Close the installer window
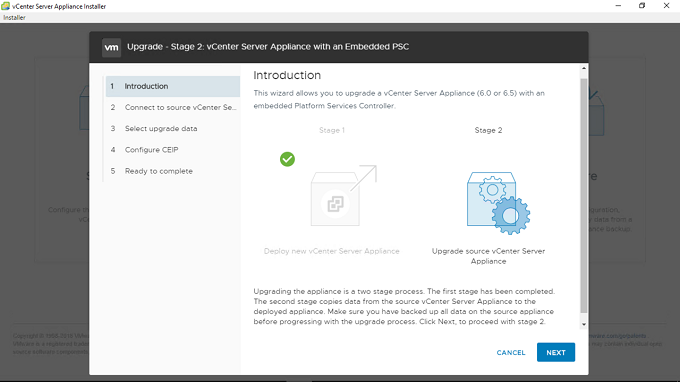This screenshot has width=680, height=382. click(666, 6)
